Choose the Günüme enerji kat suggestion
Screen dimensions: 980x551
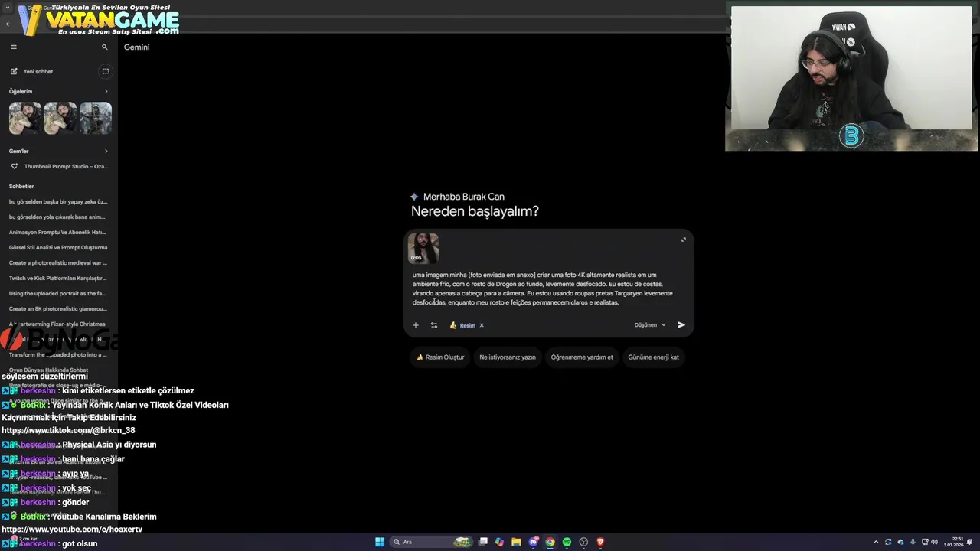(653, 357)
